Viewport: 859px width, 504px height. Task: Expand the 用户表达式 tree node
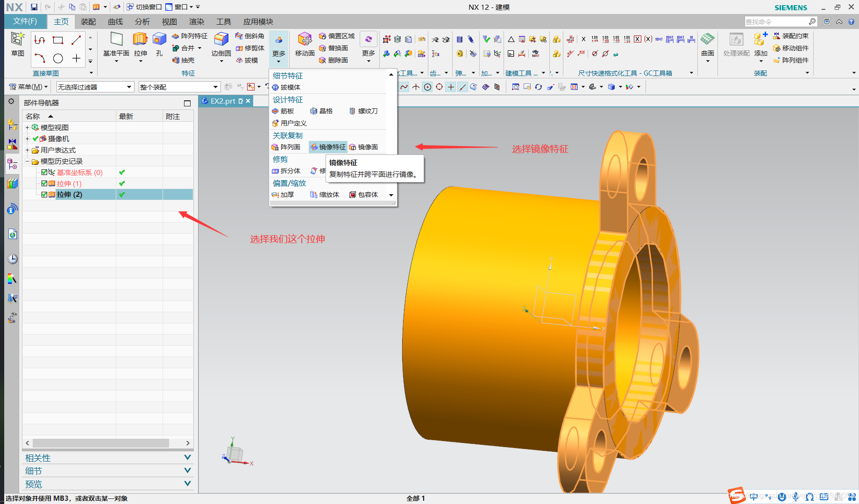click(x=28, y=150)
